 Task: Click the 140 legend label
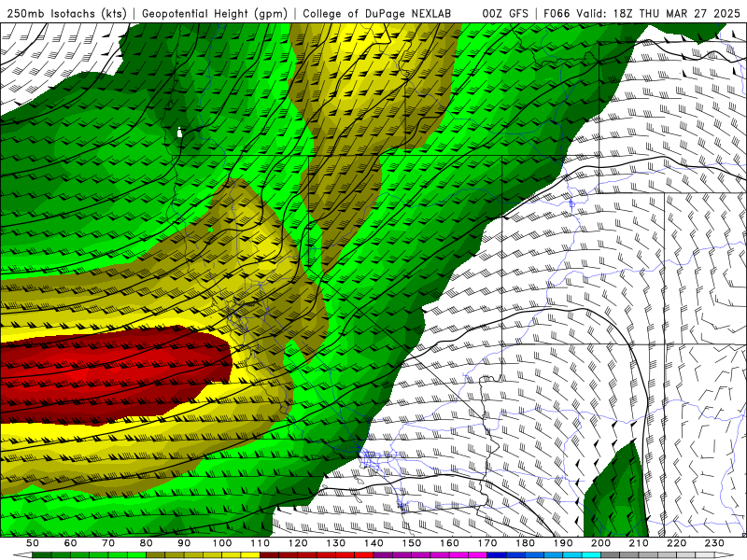click(373, 543)
